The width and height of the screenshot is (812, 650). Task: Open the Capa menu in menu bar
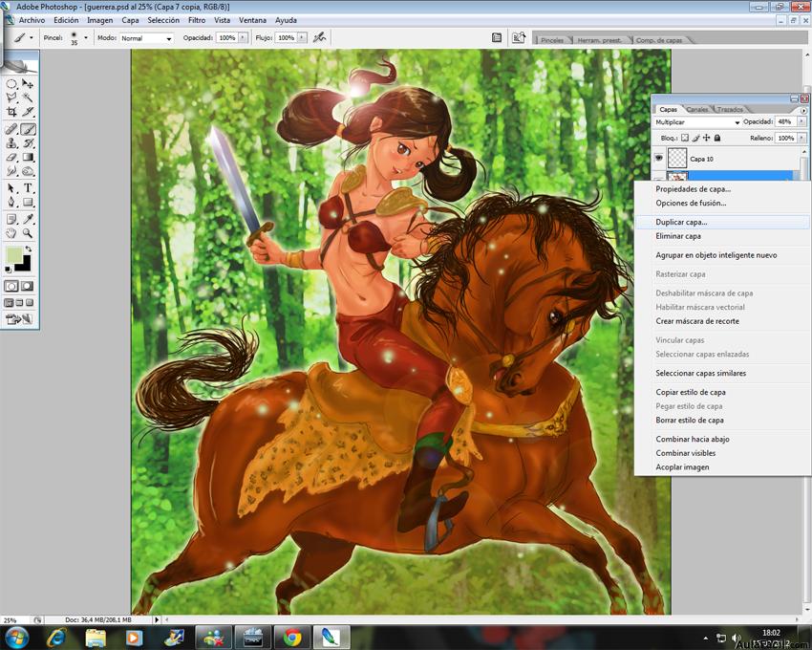tap(130, 20)
